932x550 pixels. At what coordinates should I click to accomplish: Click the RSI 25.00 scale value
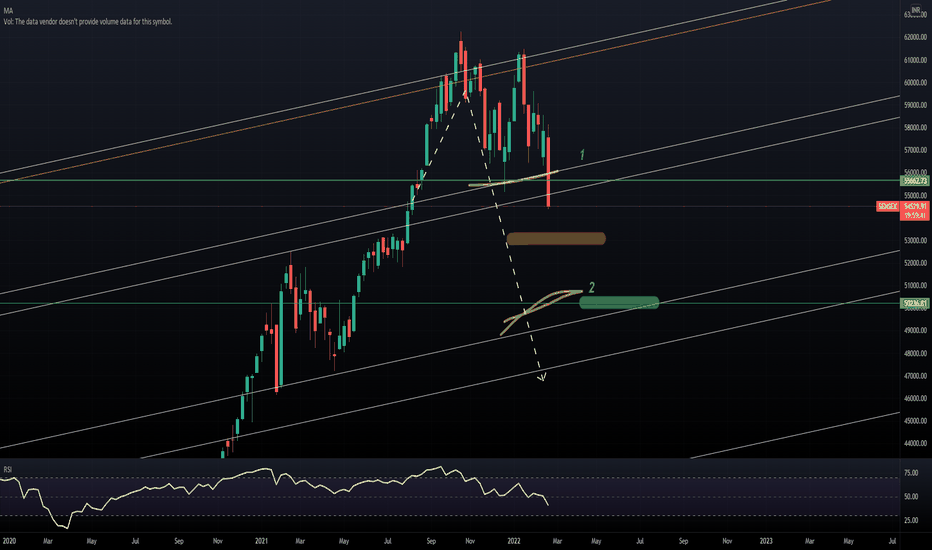point(911,520)
